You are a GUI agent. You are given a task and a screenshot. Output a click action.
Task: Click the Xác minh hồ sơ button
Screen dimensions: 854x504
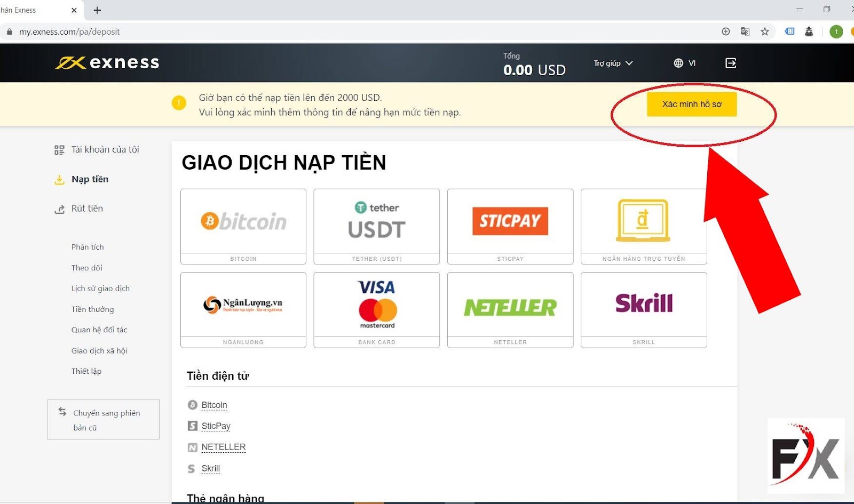pos(692,104)
